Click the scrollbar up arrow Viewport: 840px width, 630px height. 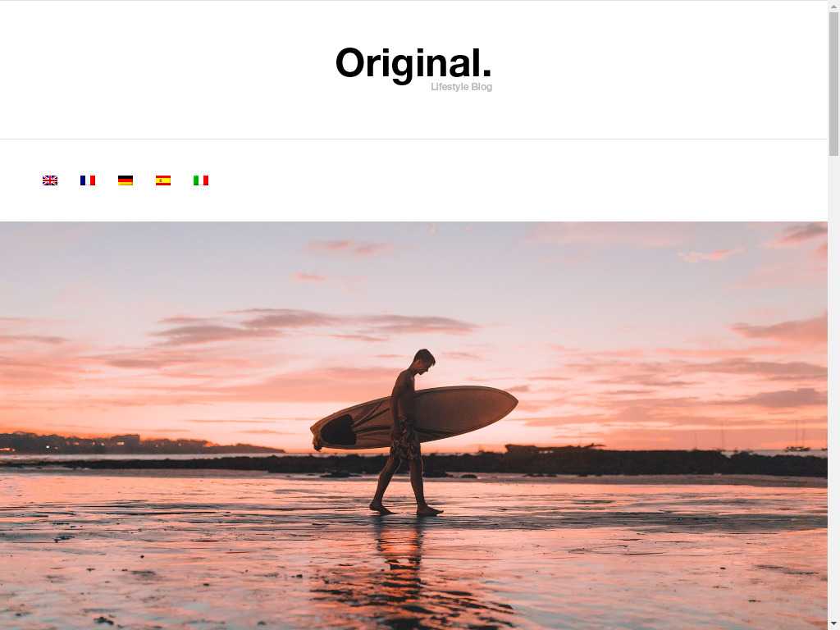(833, 4)
